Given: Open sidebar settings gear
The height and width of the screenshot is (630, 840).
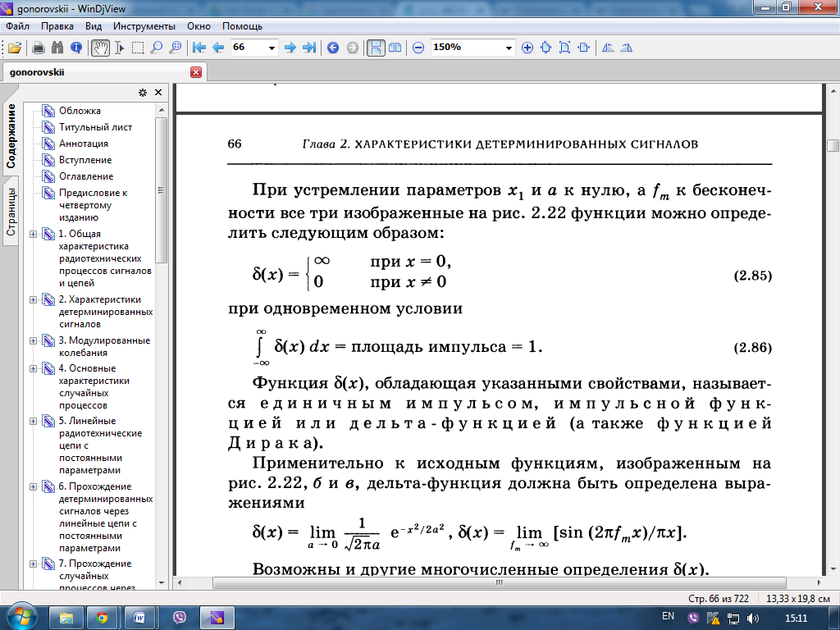Looking at the screenshot, I should point(143,93).
